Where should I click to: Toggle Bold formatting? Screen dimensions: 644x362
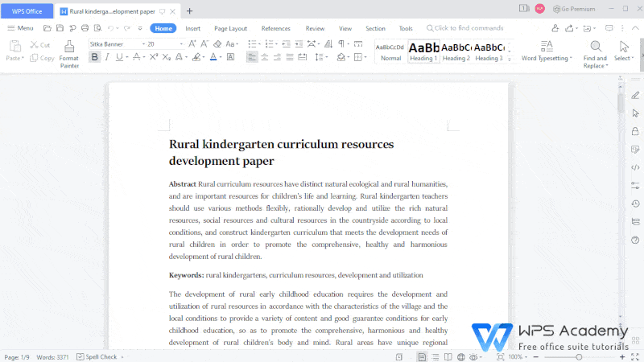click(x=95, y=57)
